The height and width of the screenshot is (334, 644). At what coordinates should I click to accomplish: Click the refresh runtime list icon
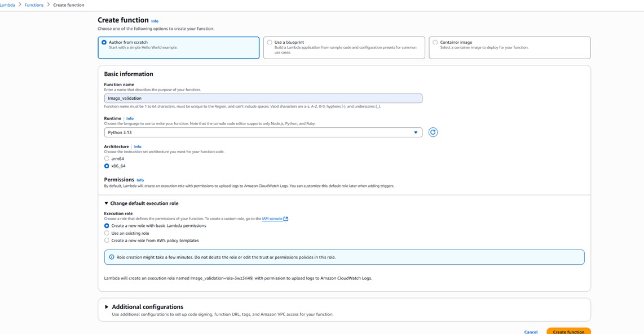coord(433,132)
